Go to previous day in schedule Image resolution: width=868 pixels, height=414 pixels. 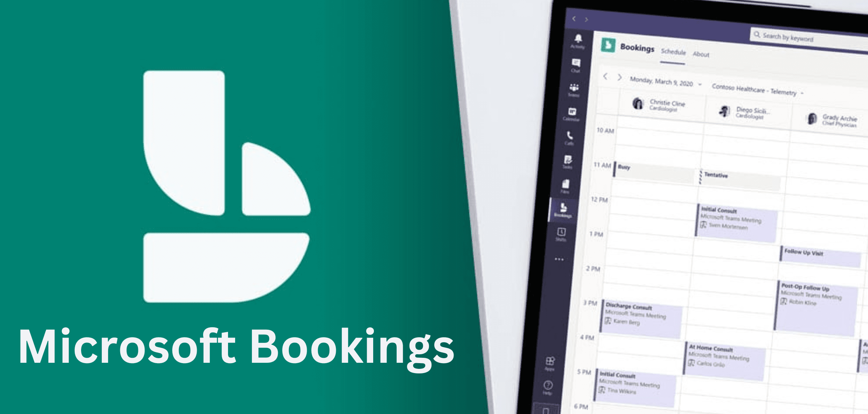click(x=605, y=76)
